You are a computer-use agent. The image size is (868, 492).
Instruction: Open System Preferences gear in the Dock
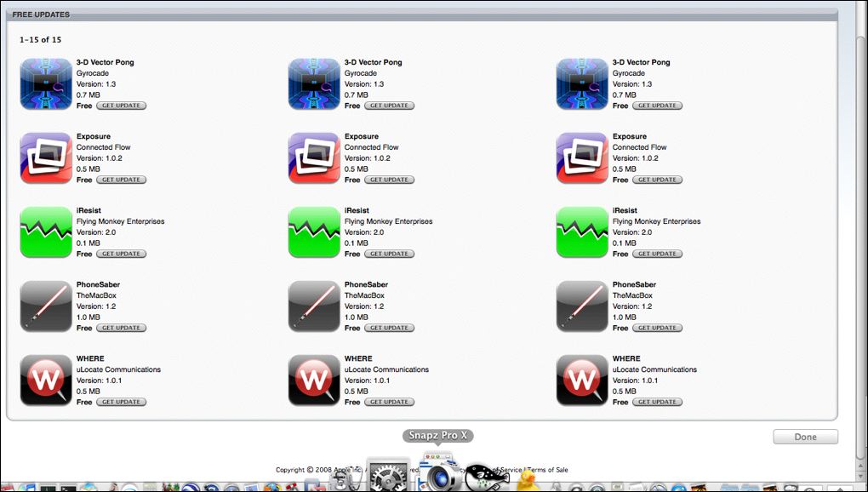coord(388,475)
